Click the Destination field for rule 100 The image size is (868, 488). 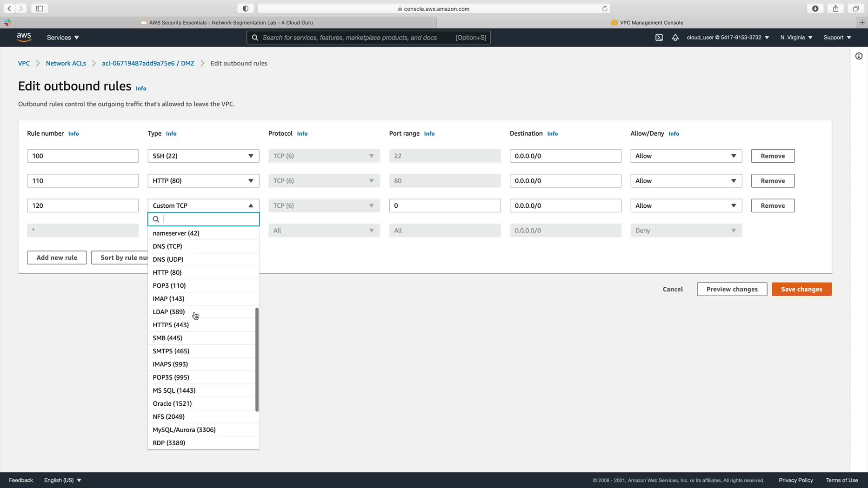tap(565, 156)
